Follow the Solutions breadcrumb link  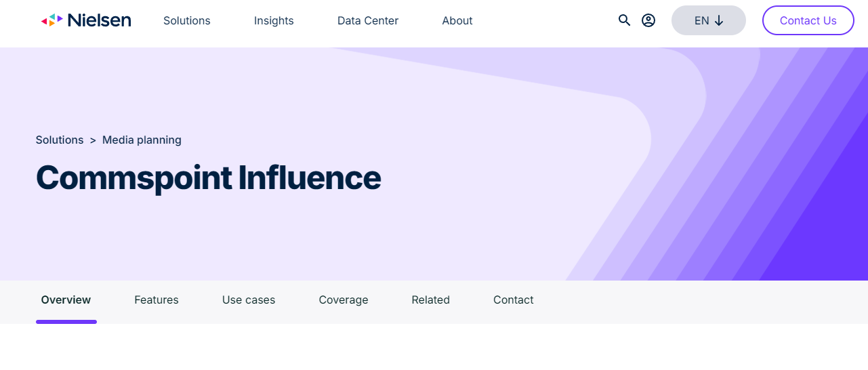click(60, 140)
